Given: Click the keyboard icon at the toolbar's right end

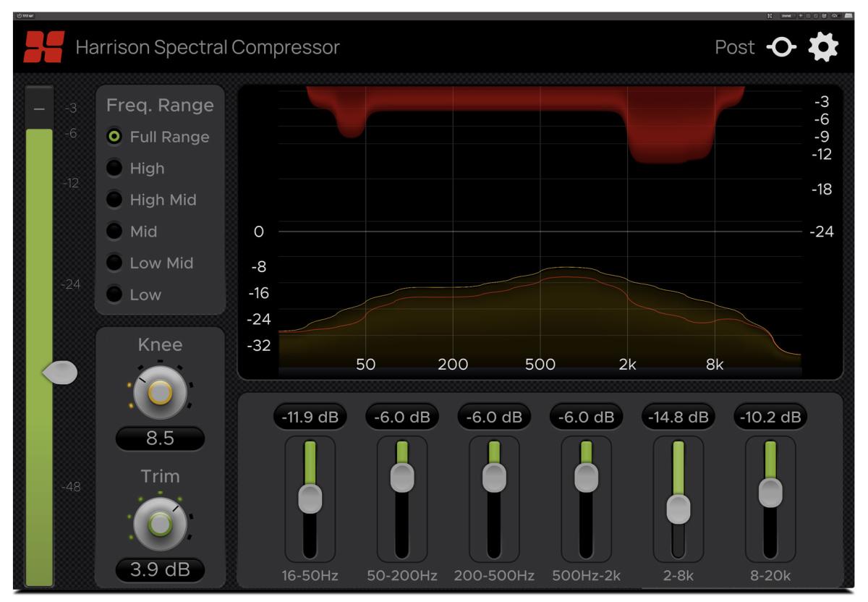Looking at the screenshot, I should click(848, 14).
